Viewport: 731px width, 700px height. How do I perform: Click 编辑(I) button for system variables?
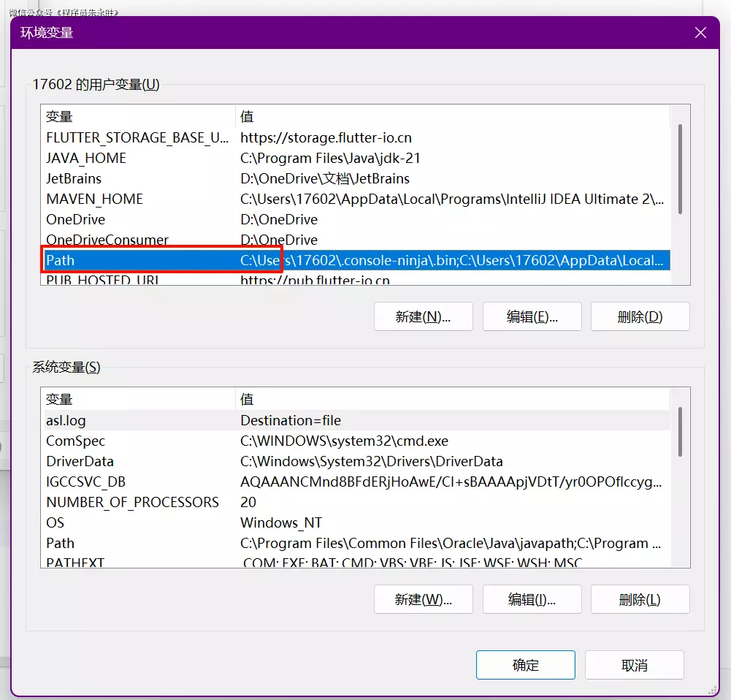point(532,599)
